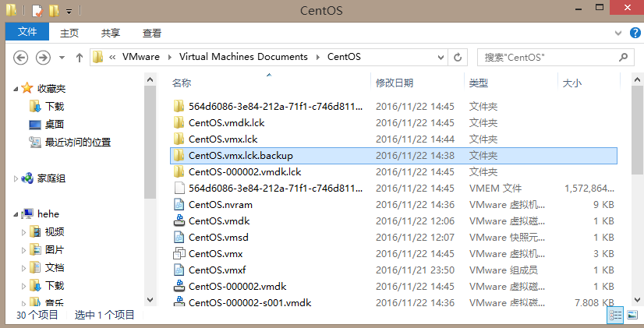This screenshot has height=328, width=644.
Task: Click the up one level arrow
Action: click(x=80, y=57)
